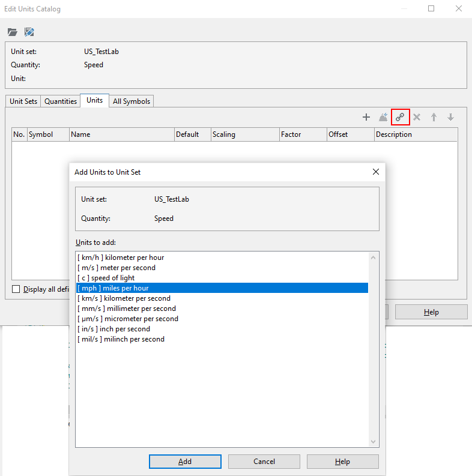Screen dimensions: 472x476
Task: Click Help in the Add Units dialog
Action: pyautogui.click(x=342, y=462)
